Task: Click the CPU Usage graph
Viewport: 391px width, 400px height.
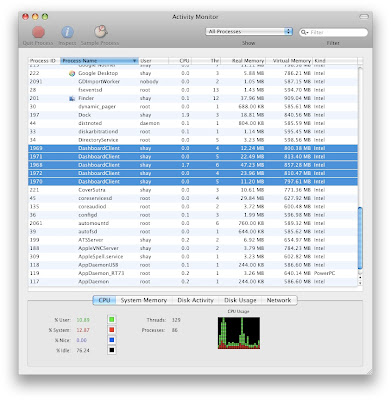Action: tap(239, 333)
